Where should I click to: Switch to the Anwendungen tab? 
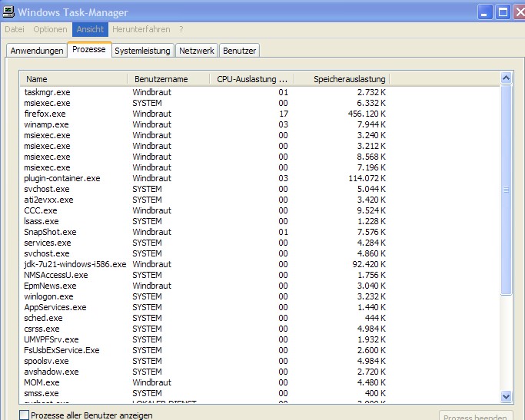tap(37, 51)
